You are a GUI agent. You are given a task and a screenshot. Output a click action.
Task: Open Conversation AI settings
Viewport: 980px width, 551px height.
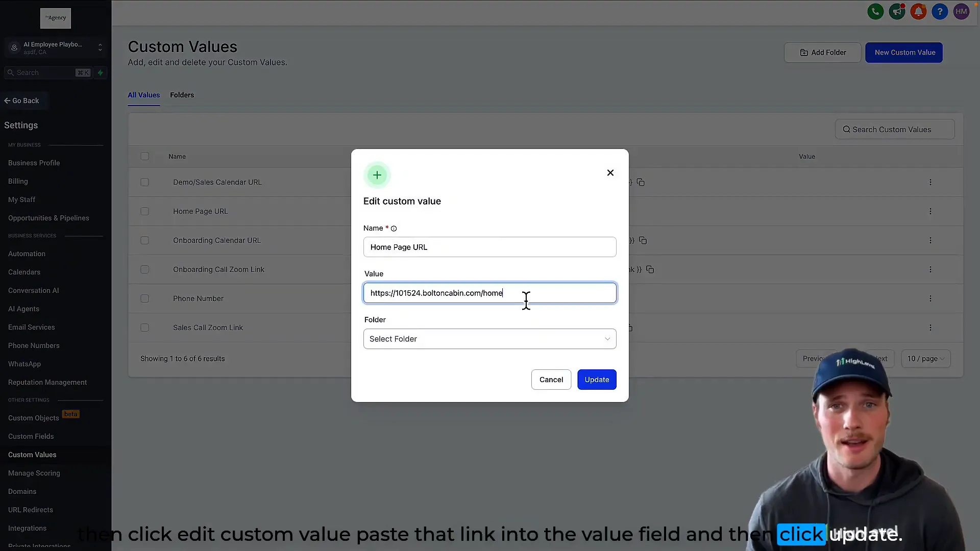click(x=33, y=290)
